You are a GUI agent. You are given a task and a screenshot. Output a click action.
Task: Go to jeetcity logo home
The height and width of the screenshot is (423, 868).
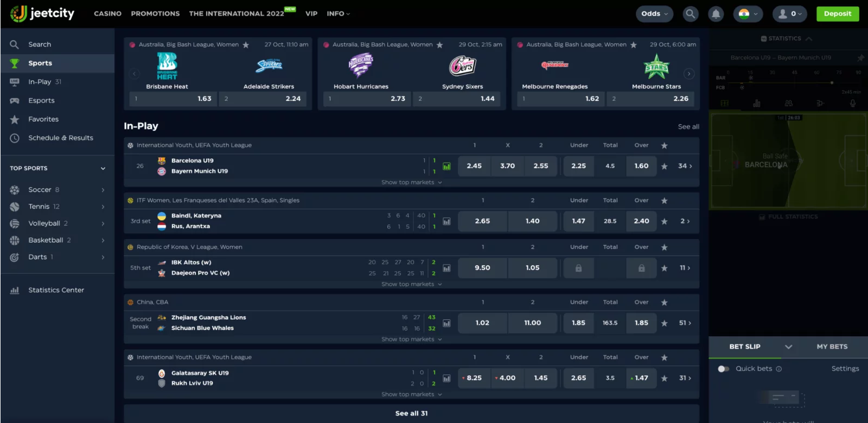point(42,14)
